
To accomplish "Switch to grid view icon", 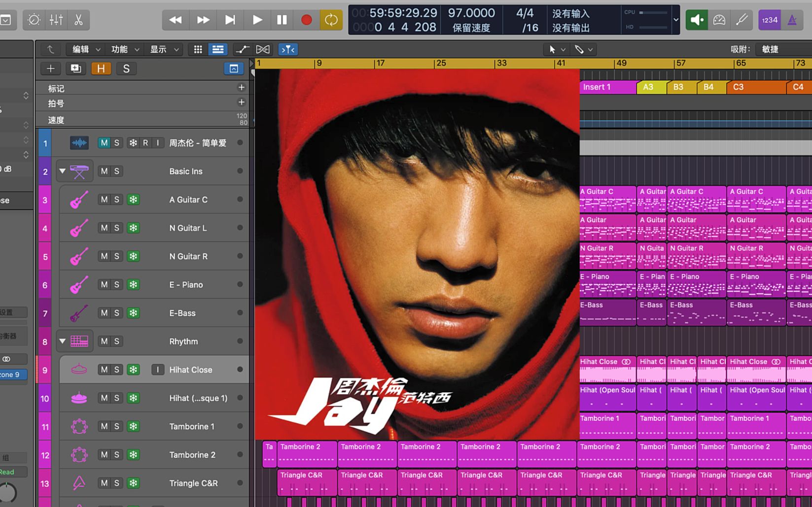I will click(x=198, y=49).
